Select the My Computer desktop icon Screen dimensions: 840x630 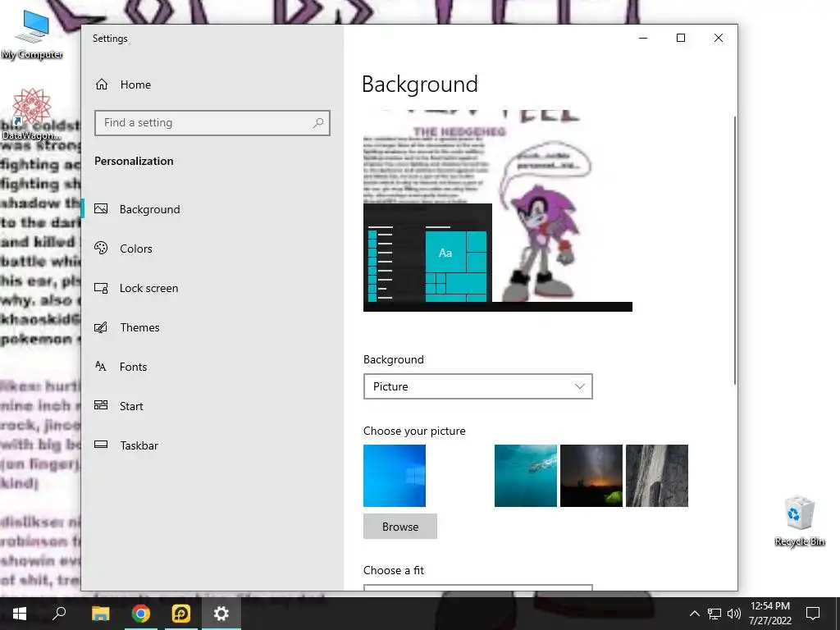pyautogui.click(x=32, y=34)
